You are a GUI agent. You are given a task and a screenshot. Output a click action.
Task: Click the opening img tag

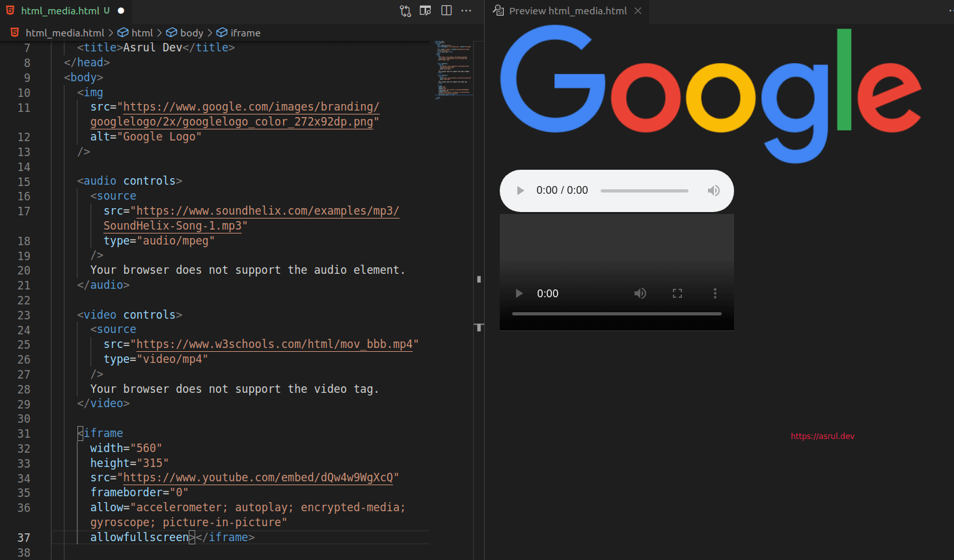point(90,92)
